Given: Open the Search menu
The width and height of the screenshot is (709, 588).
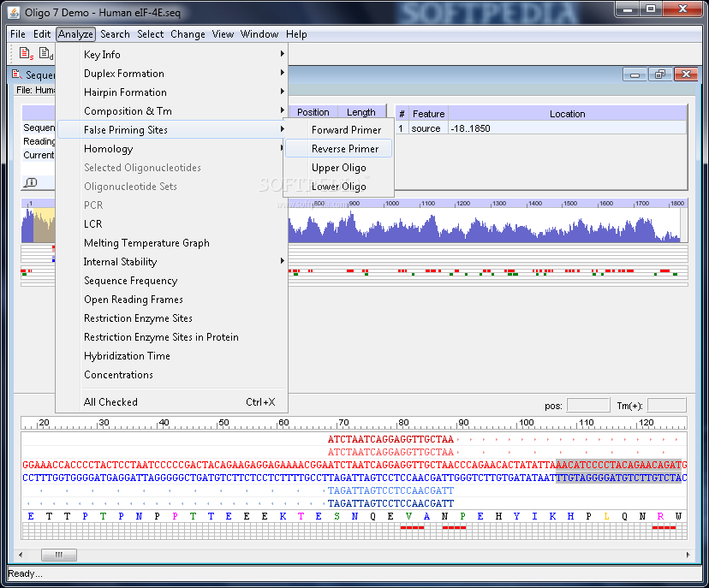Looking at the screenshot, I should (x=115, y=34).
